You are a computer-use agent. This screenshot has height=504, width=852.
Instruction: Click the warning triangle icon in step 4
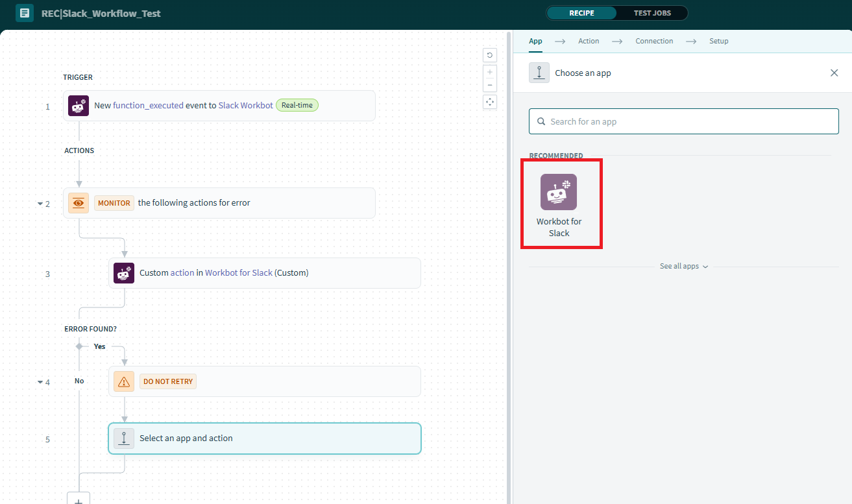pos(124,381)
